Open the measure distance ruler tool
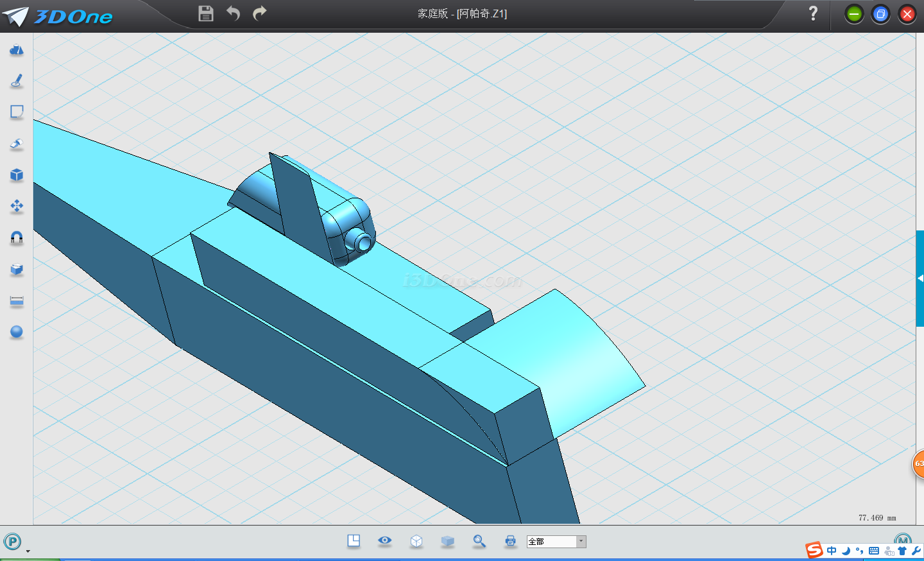Viewport: 924px width, 561px height. point(17,300)
